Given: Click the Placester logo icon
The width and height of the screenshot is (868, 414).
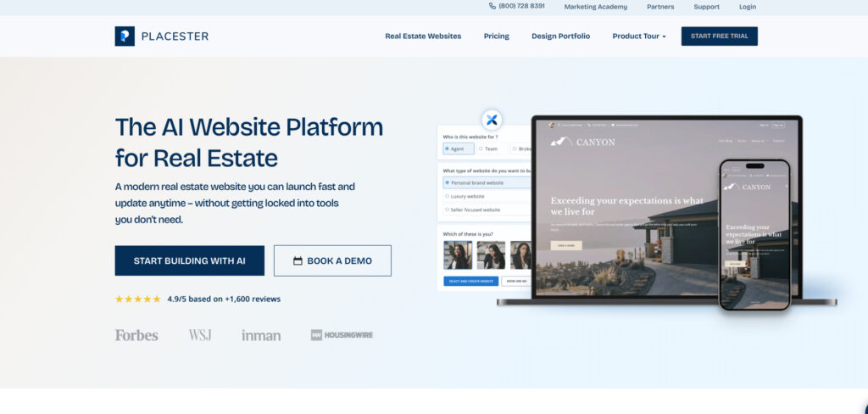Looking at the screenshot, I should (x=125, y=36).
